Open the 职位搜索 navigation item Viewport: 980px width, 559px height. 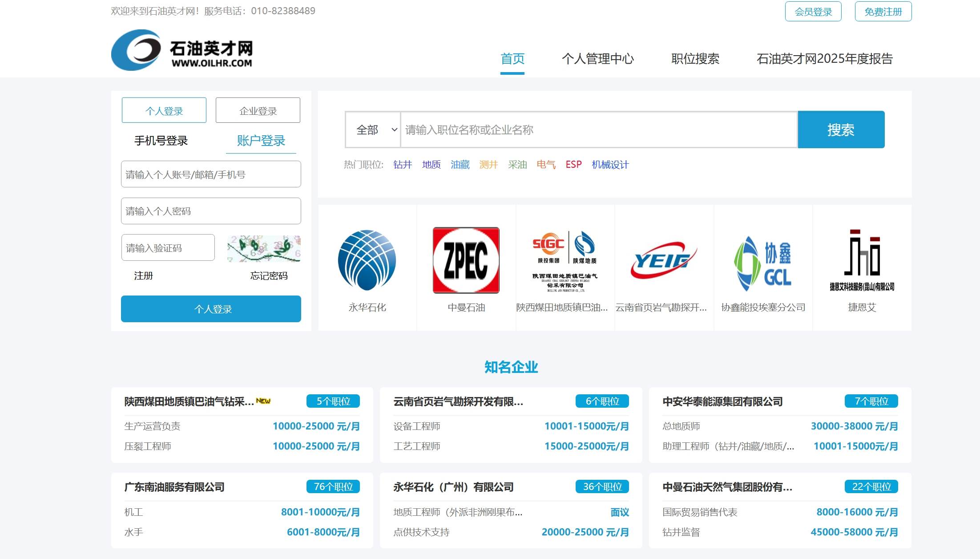695,59
